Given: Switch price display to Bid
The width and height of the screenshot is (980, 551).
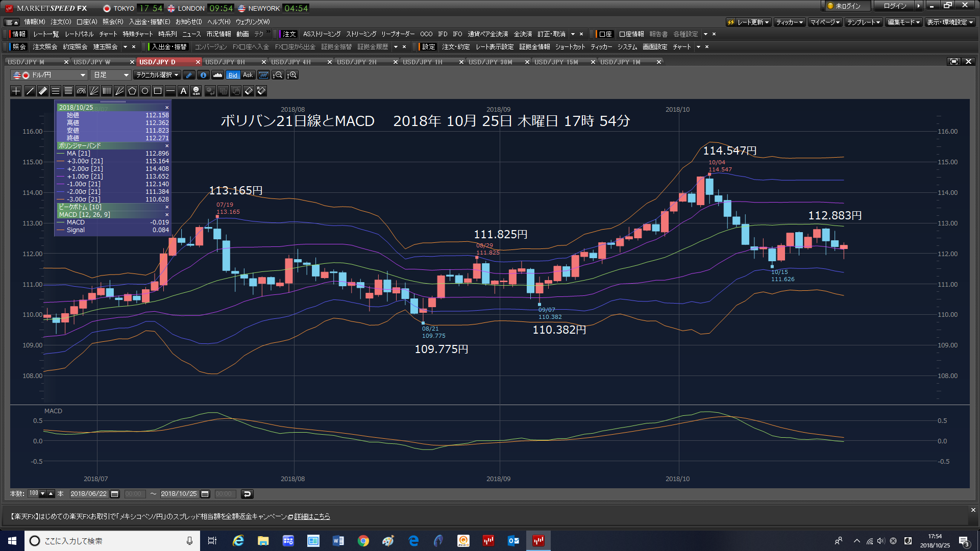Looking at the screenshot, I should point(233,75).
